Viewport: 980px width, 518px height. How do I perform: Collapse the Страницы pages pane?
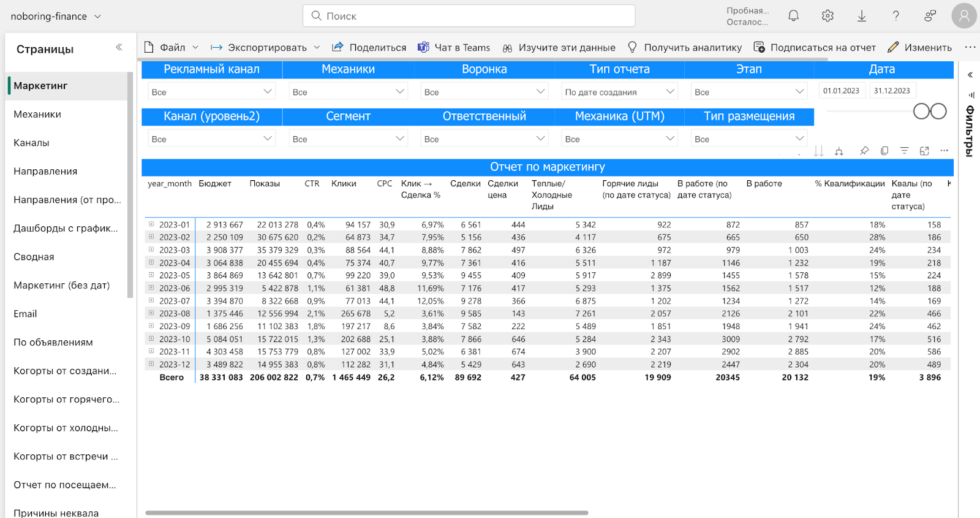(119, 47)
